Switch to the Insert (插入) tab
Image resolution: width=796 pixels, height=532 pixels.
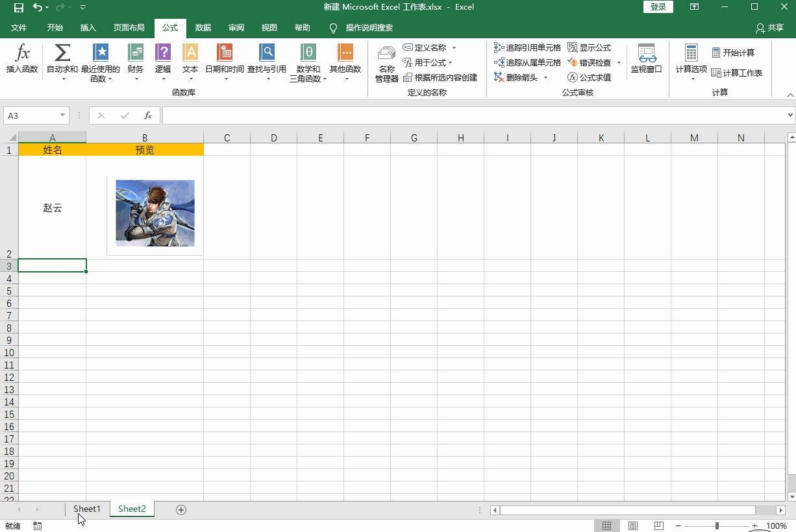tap(88, 28)
